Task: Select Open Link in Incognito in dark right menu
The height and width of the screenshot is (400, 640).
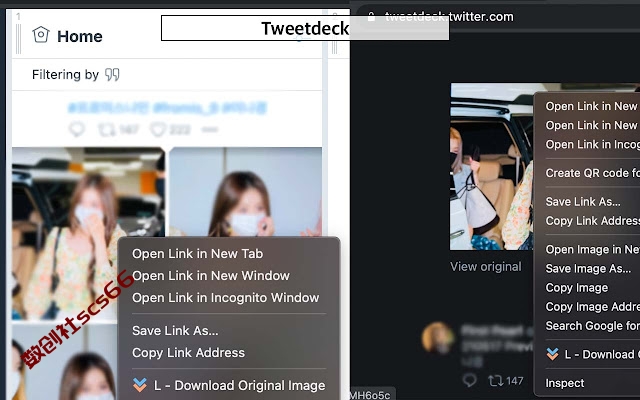Action: [x=592, y=144]
